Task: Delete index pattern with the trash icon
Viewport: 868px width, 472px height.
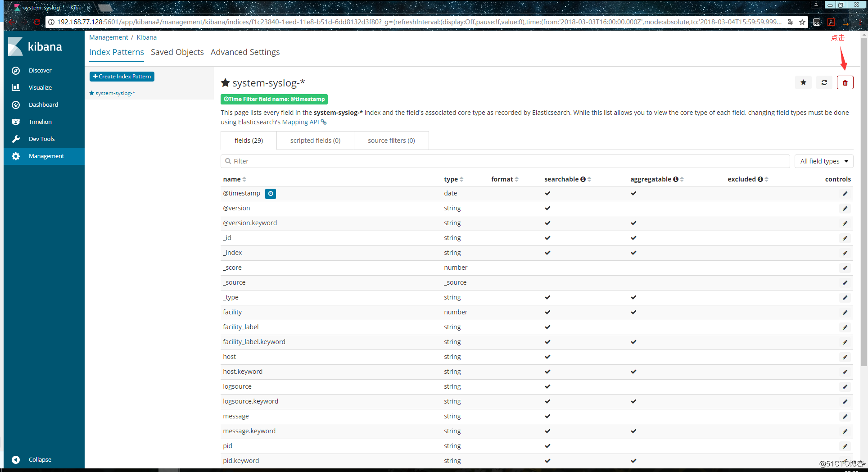Action: coord(845,82)
